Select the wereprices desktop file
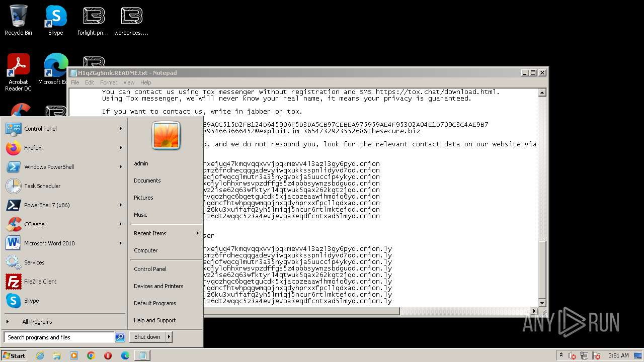The height and width of the screenshot is (362, 644). (131, 20)
